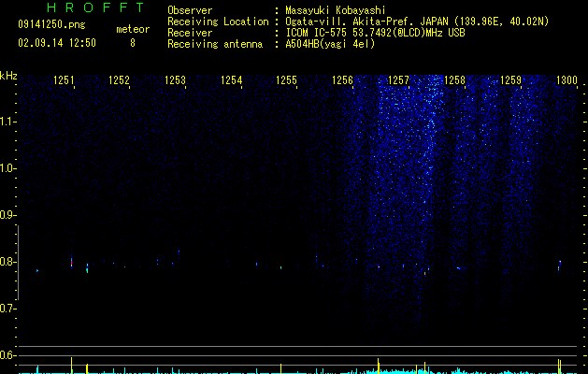This screenshot has height=374, width=588.
Task: Select the filename 09141250.png
Action: (51, 25)
